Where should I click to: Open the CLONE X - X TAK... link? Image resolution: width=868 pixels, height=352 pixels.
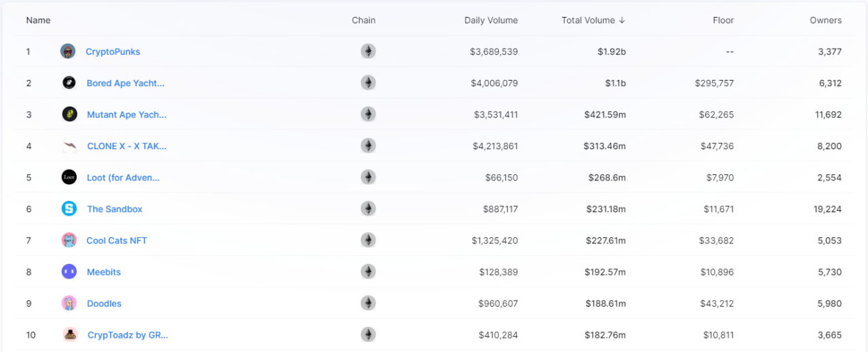coord(127,146)
